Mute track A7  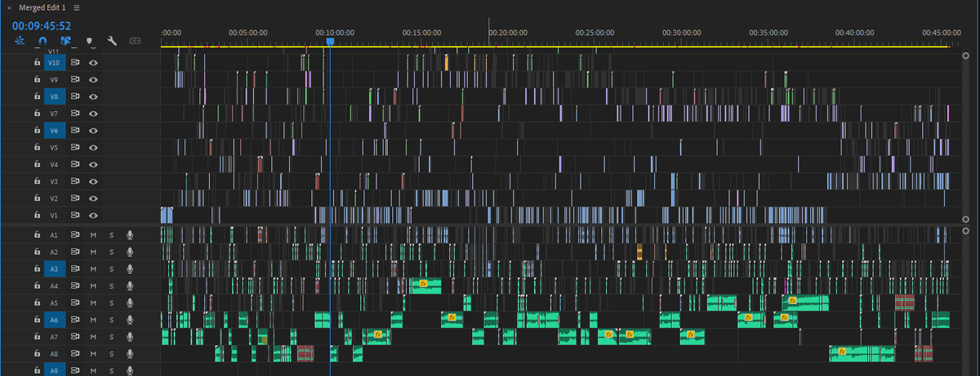94,337
